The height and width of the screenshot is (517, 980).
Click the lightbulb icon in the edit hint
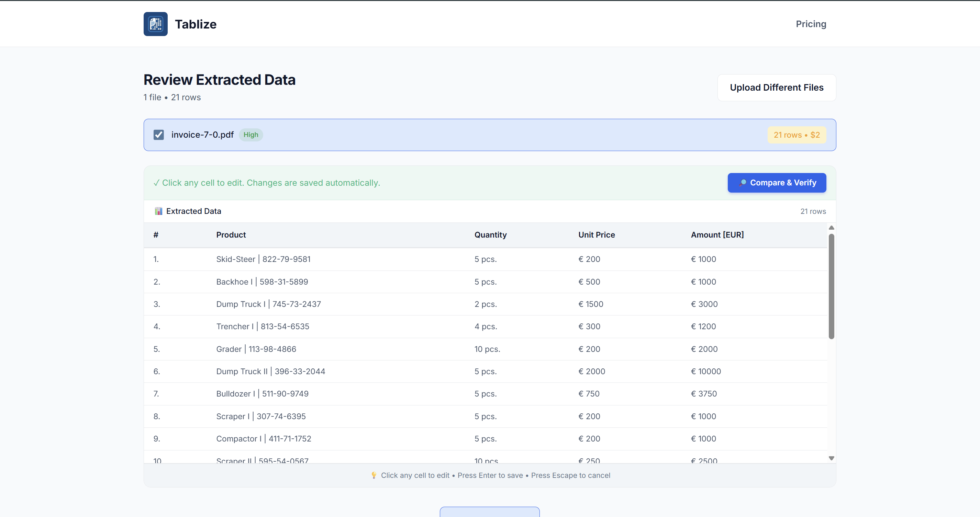pos(374,475)
